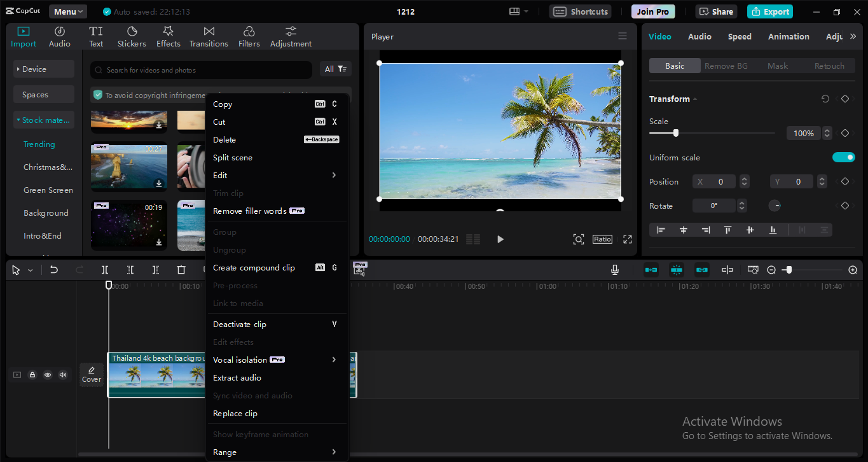Hide the video track with the eye toggle

(47, 375)
